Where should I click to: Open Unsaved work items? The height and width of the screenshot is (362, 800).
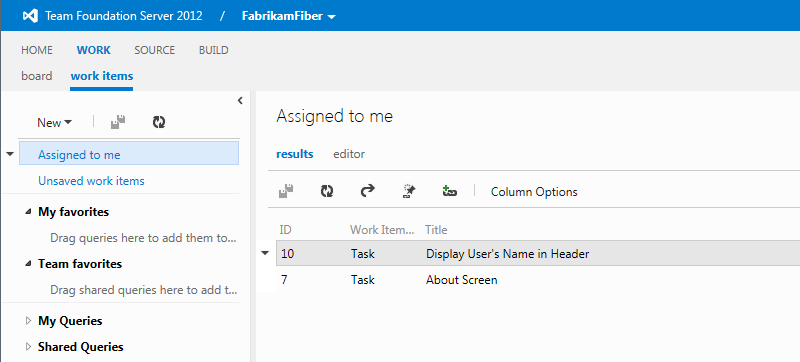pyautogui.click(x=91, y=181)
